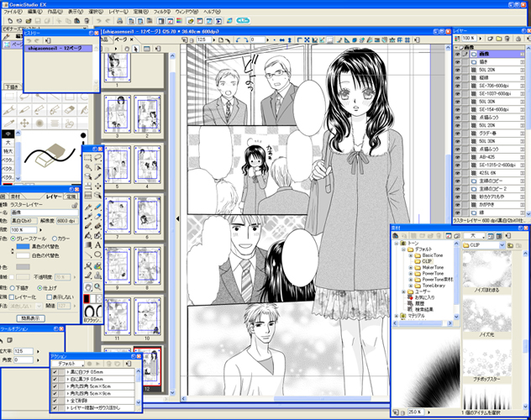Click the Record action icon in the Actions panel
Viewport: 531px width, 420px height.
(x=89, y=364)
